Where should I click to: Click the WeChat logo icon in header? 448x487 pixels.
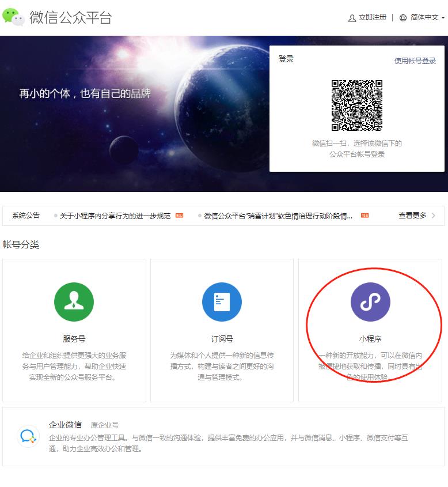(x=13, y=17)
